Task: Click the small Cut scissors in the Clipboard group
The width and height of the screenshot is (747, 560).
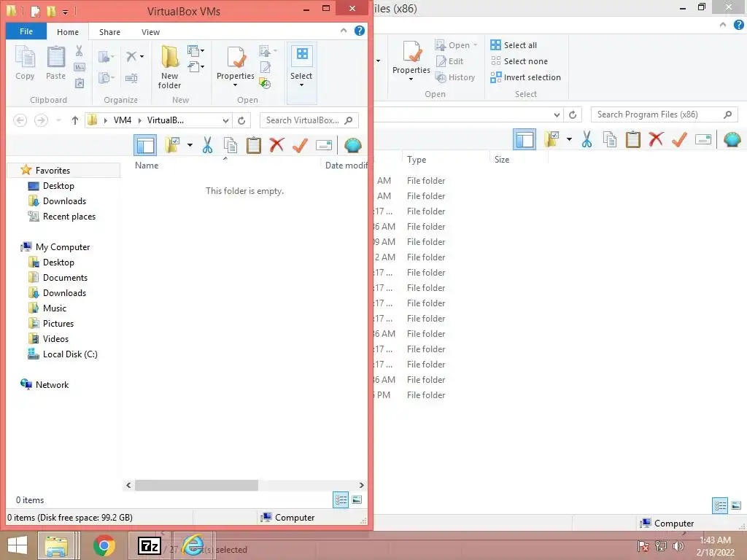Action: (x=79, y=51)
